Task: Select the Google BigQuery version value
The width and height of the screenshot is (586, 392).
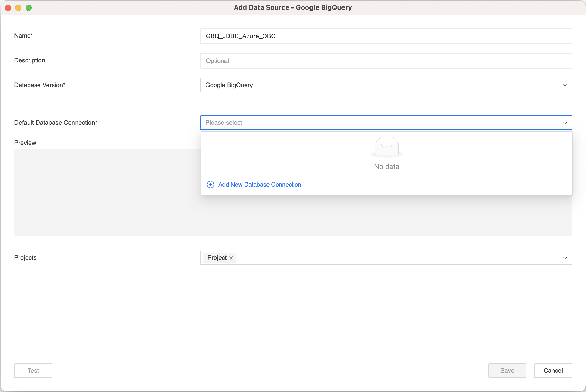Action: click(x=229, y=85)
